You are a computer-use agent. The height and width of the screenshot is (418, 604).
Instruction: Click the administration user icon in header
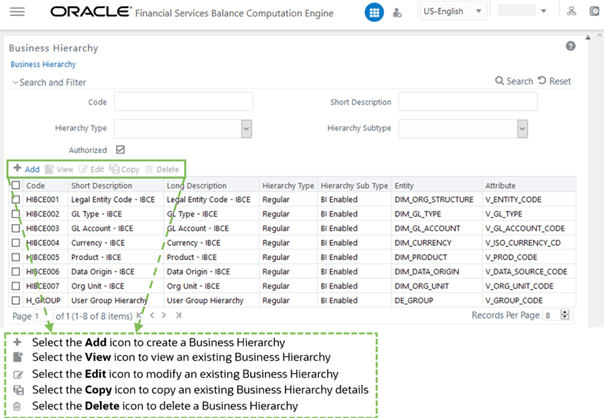tap(397, 13)
